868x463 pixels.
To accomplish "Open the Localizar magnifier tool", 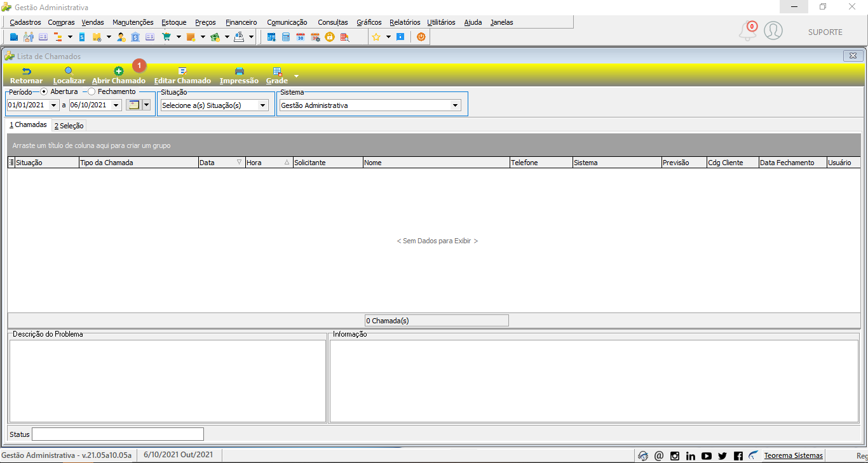I will click(69, 71).
